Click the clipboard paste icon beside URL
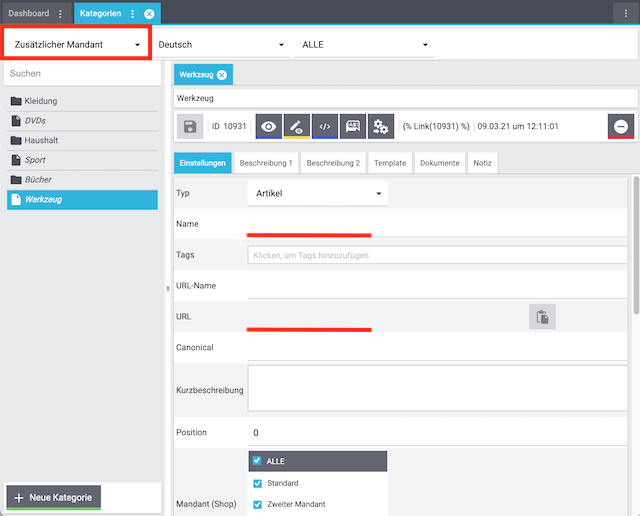 (x=541, y=317)
